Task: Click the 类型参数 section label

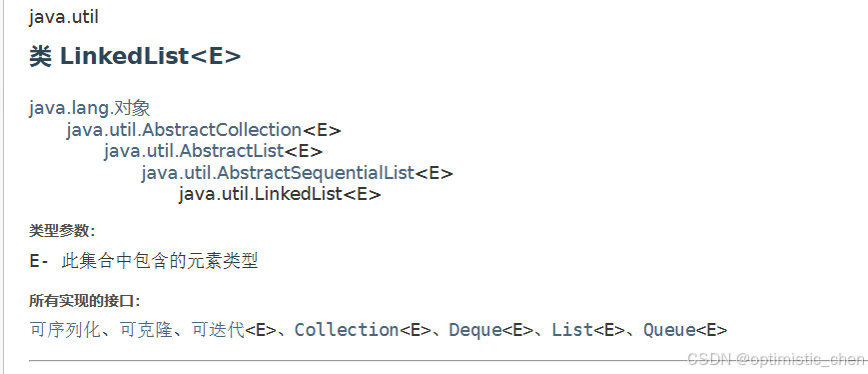Action: pos(62,230)
